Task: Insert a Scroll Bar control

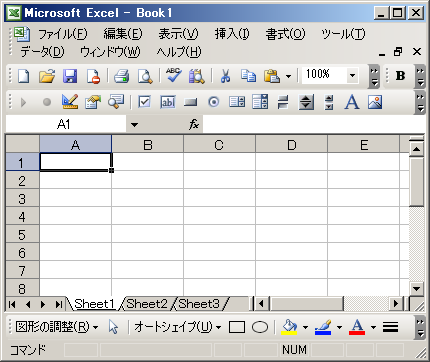Action: pyautogui.click(x=329, y=102)
